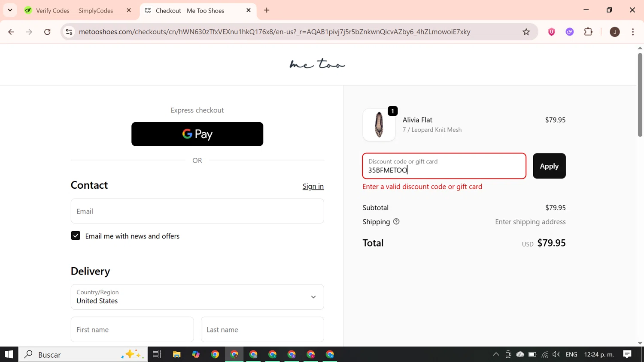644x362 pixels.
Task: Click the Discount code or gift card field
Action: 444,166
